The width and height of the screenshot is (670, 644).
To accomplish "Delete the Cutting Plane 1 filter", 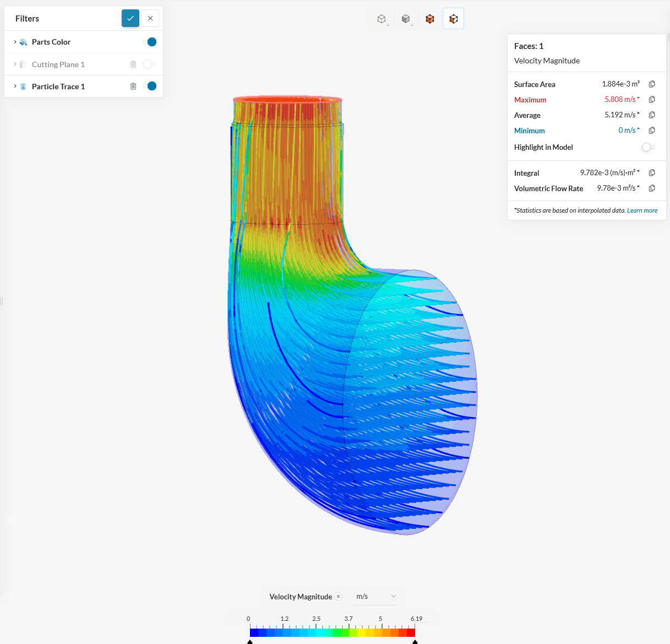I will click(x=133, y=64).
